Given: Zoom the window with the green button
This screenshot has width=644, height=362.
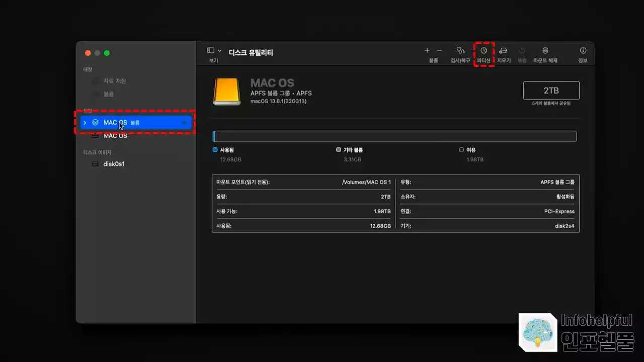Looking at the screenshot, I should (x=106, y=53).
